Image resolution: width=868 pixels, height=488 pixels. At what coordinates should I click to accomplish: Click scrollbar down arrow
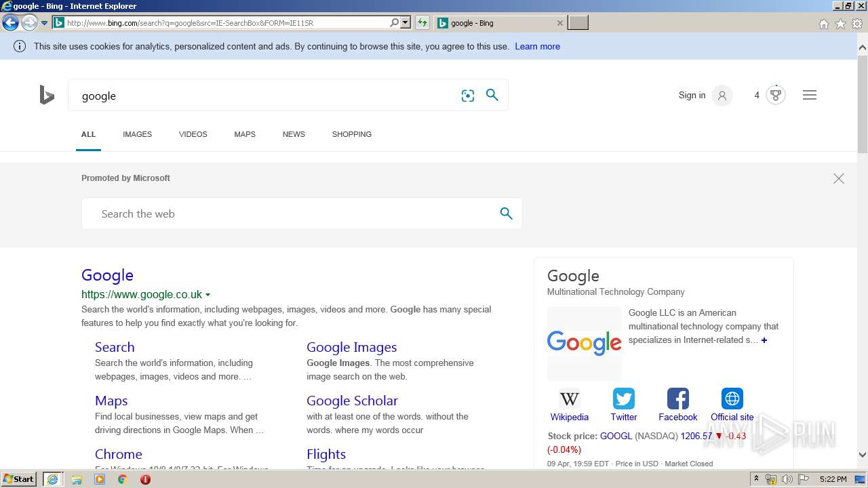coord(863,455)
